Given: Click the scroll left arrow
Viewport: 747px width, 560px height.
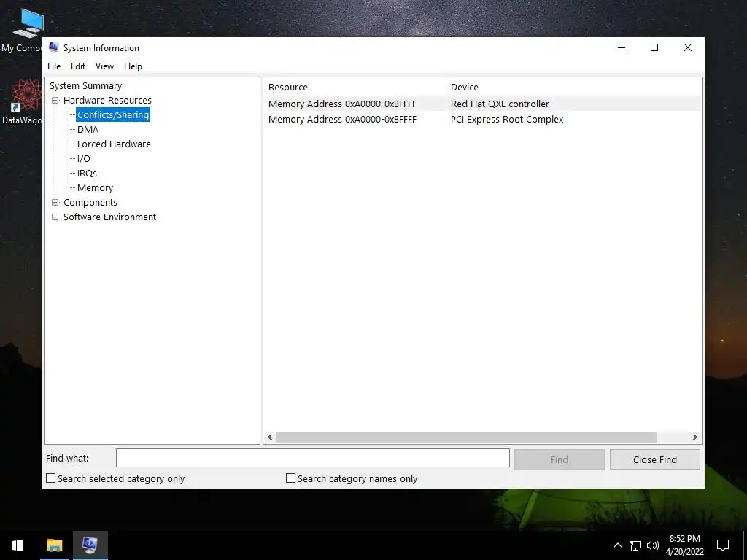Looking at the screenshot, I should (x=270, y=437).
